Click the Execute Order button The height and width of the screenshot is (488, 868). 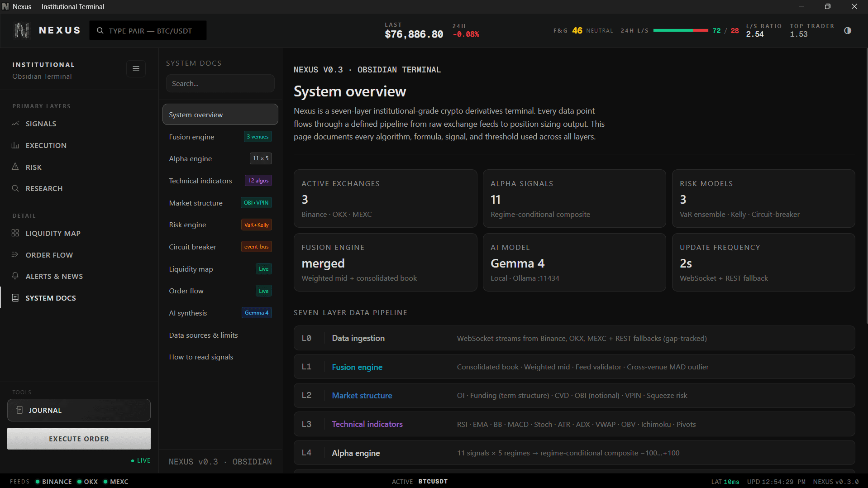pyautogui.click(x=79, y=439)
